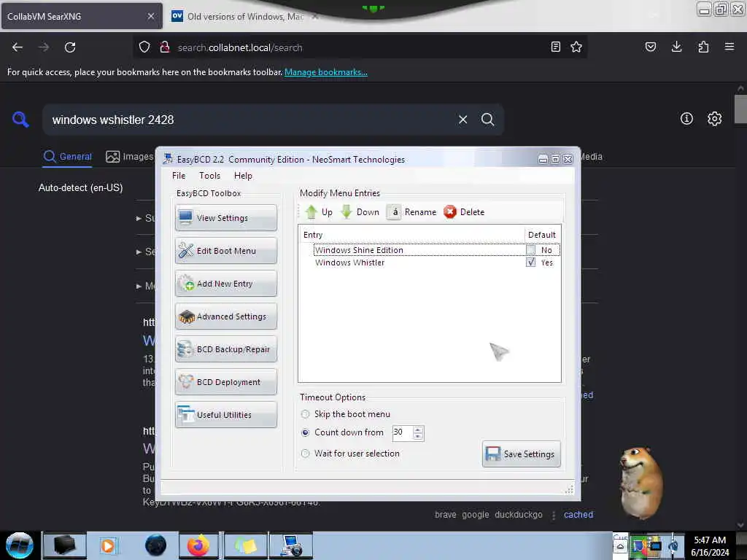The height and width of the screenshot is (560, 747).
Task: Select Windows Shine Edition entry
Action: [x=359, y=250]
